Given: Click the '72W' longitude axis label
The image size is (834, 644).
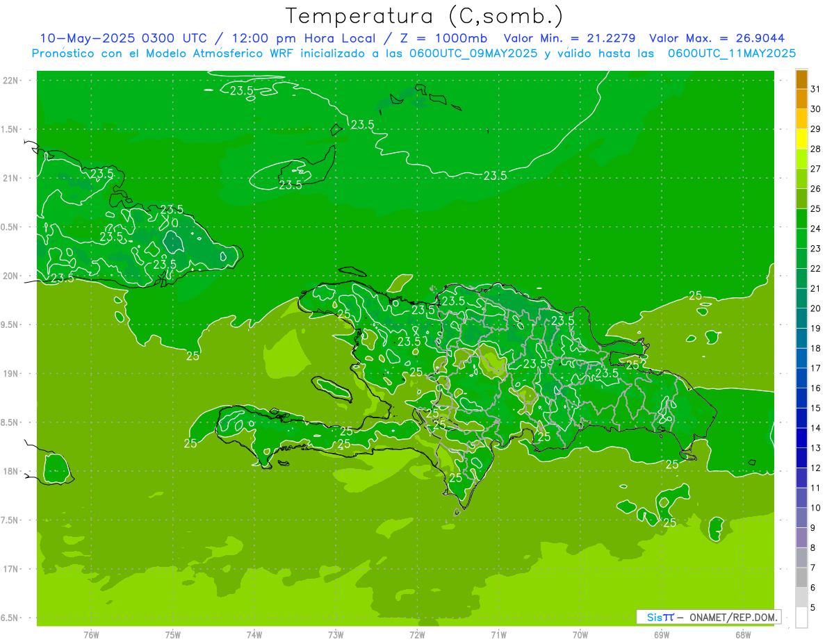Looking at the screenshot, I should point(417,635).
